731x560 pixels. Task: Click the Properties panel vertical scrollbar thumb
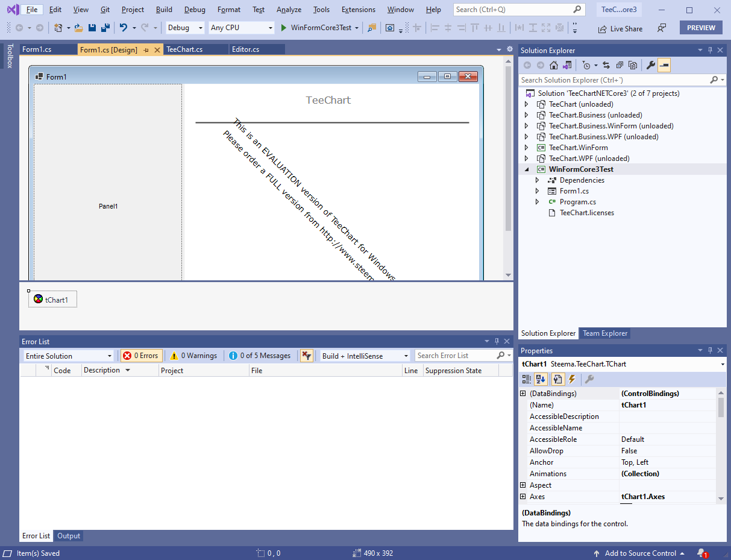721,407
